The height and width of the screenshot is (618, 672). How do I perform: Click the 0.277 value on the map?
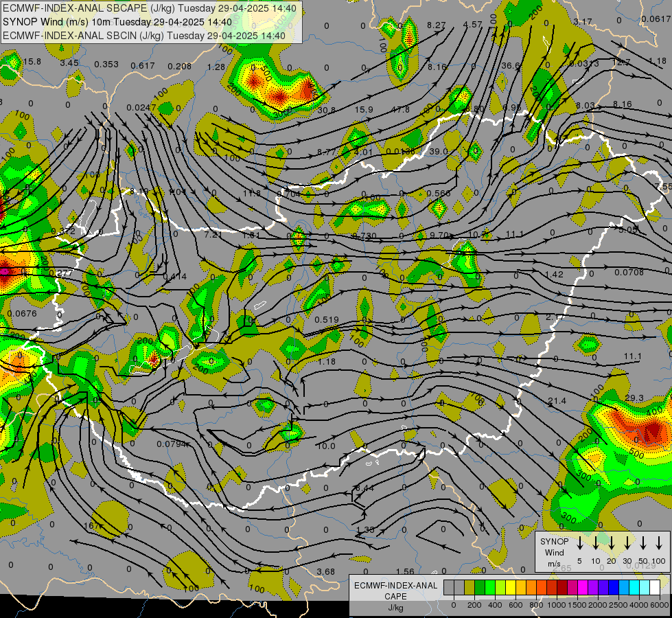[61, 273]
